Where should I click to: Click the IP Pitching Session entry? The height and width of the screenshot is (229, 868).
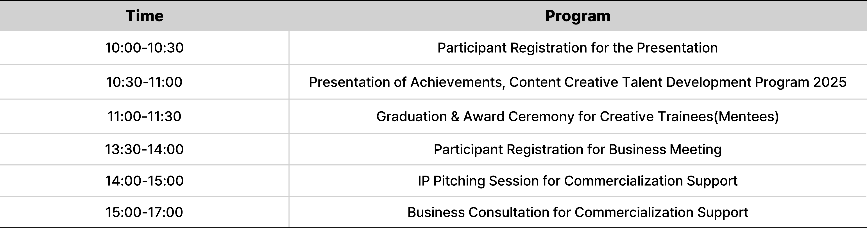tap(578, 181)
